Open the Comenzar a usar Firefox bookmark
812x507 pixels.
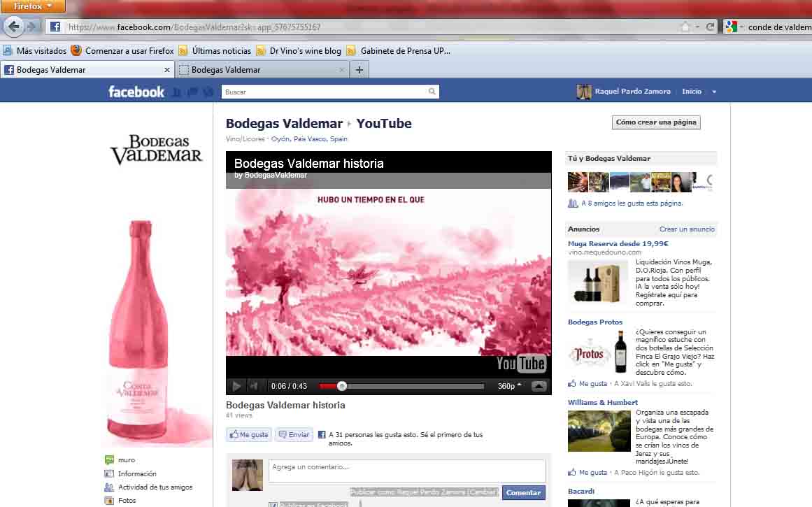[x=122, y=51]
